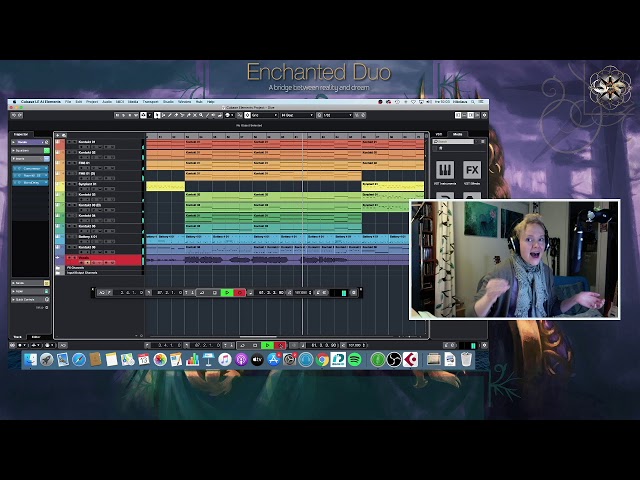
Task: Open the quantize preset 1/16 dropdown
Action: pos(334,115)
